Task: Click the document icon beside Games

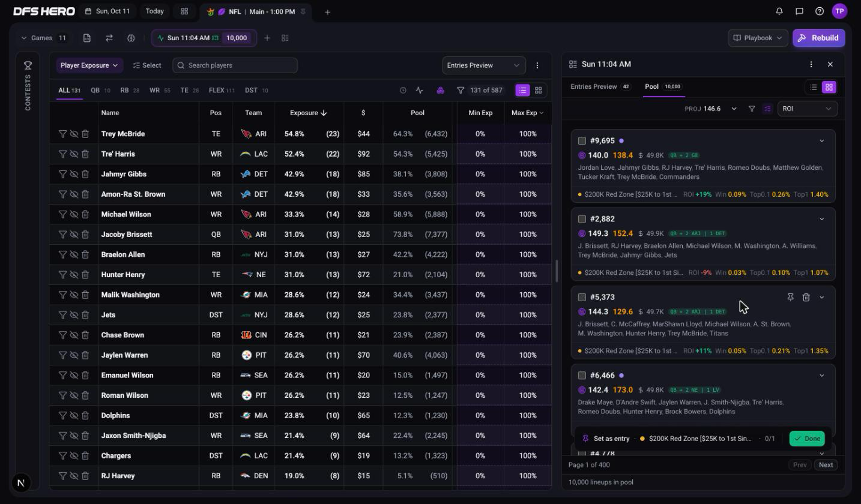Action: pos(87,38)
